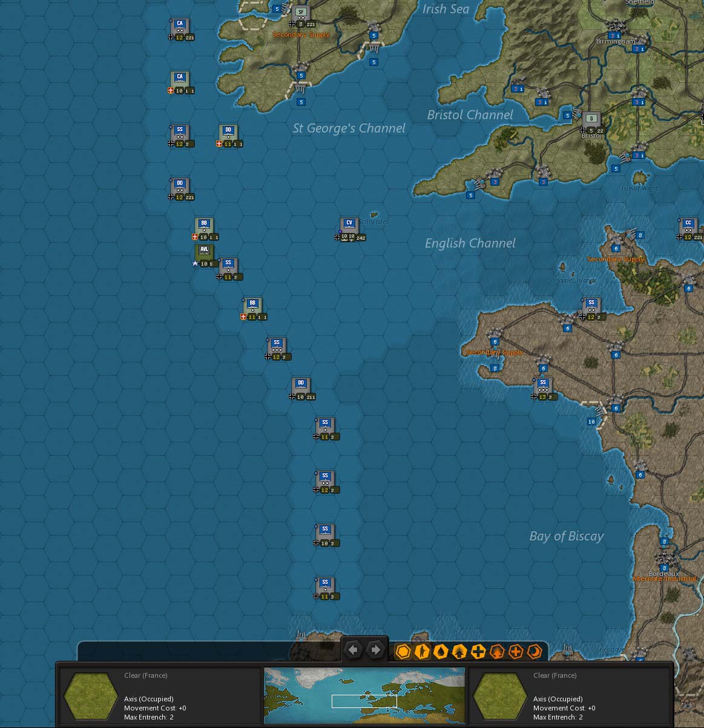The width and height of the screenshot is (704, 728).
Task: Select the British BB battleship strength 10
Action: tap(204, 228)
